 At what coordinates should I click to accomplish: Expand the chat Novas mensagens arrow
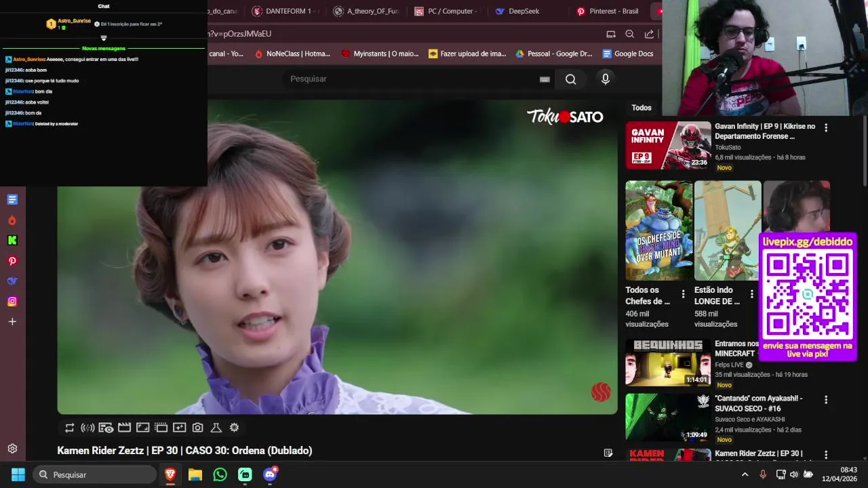pyautogui.click(x=104, y=38)
